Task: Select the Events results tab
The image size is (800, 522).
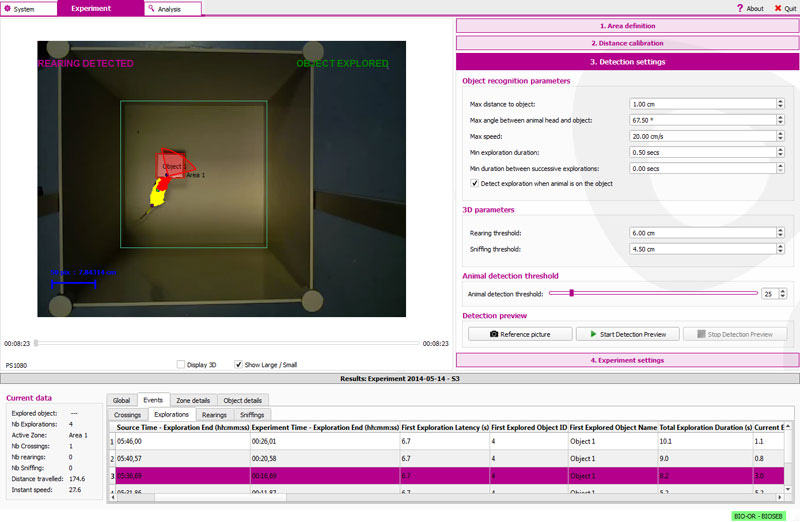Action: point(153,400)
